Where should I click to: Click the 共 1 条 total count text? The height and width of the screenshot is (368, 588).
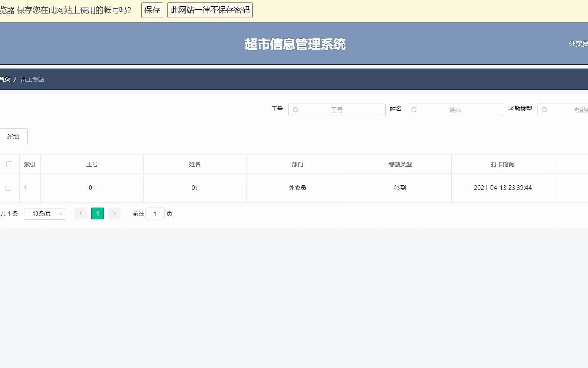(x=9, y=213)
